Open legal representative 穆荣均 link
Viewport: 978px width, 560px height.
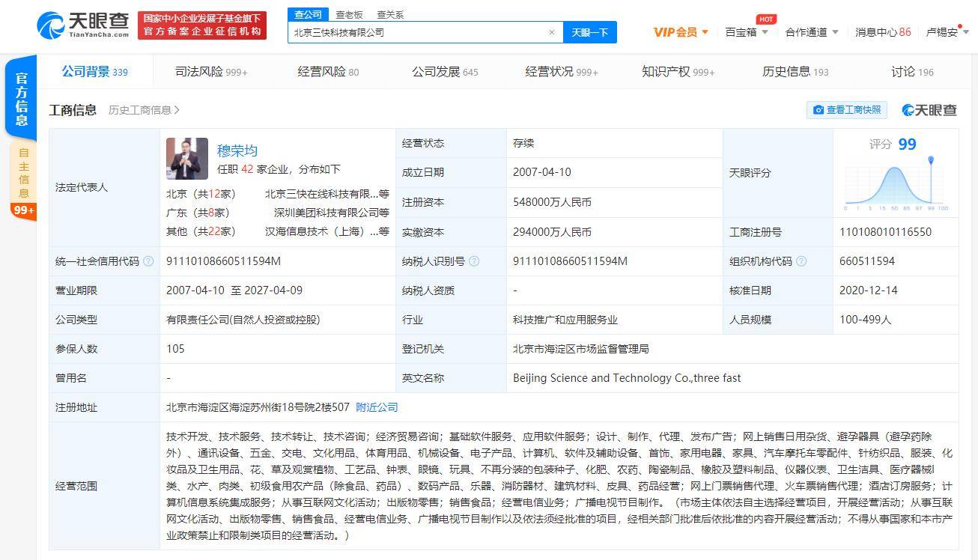237,150
